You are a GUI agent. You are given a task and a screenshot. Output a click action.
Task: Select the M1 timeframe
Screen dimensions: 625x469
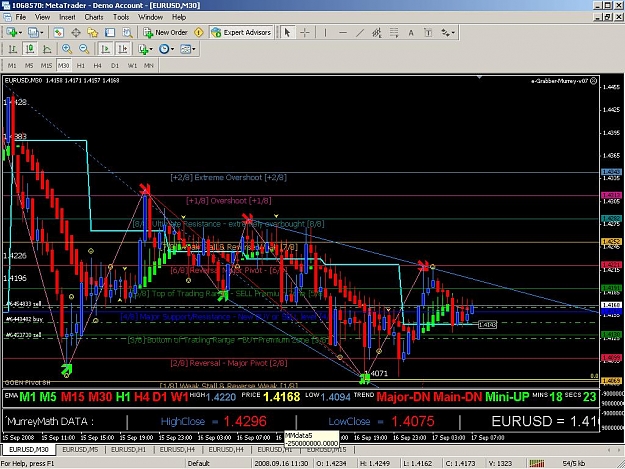(x=12, y=65)
